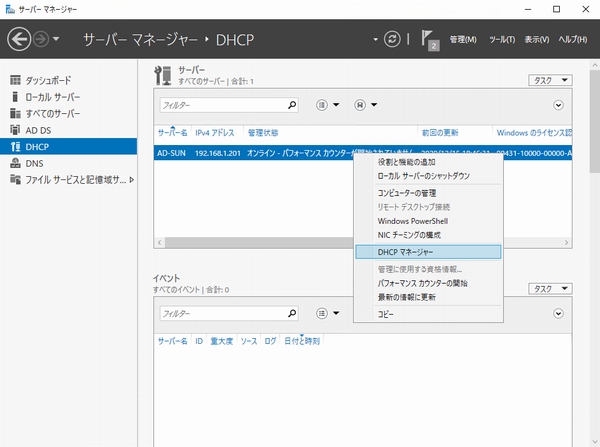The width and height of the screenshot is (600, 447).
Task: Open the notifications flag icon
Action: pos(430,40)
